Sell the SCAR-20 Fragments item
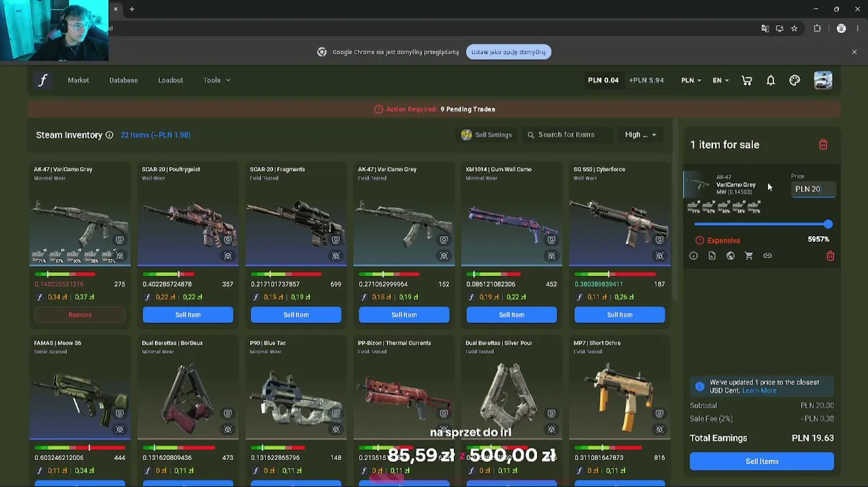The width and height of the screenshot is (868, 487). [x=296, y=315]
